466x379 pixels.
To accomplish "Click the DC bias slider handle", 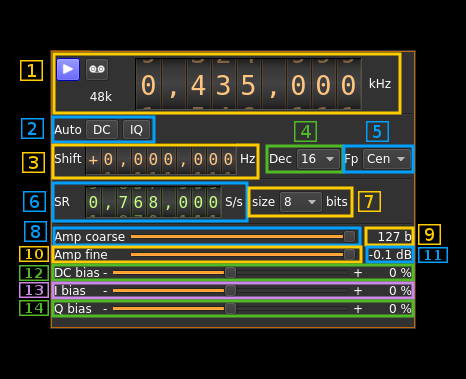I will tap(230, 273).
